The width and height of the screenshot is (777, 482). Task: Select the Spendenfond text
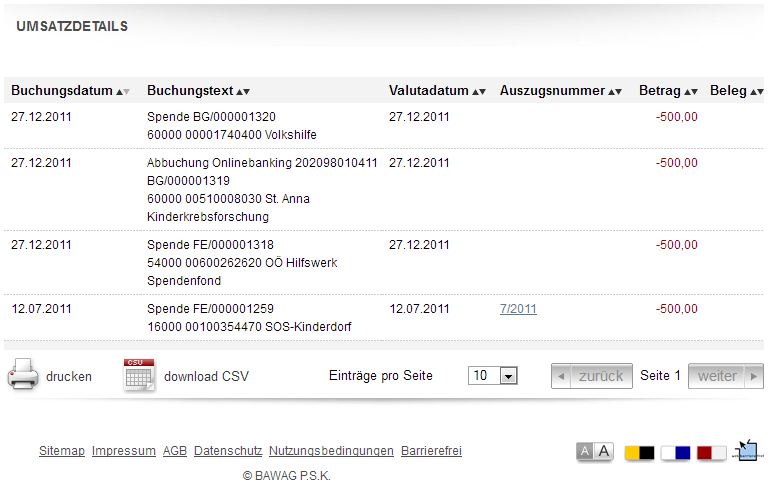[184, 281]
